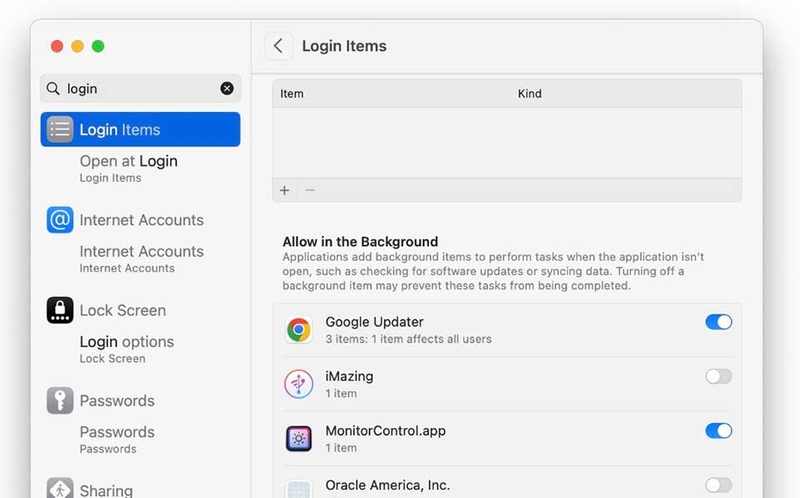This screenshot has height=498, width=800.
Task: Click the Google Updater row label
Action: tap(374, 322)
